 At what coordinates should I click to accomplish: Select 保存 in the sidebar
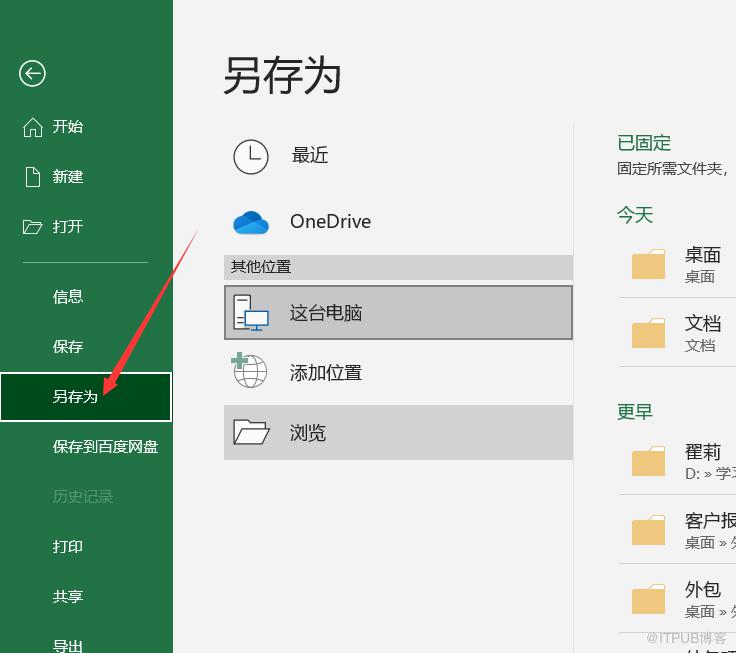pyautogui.click(x=86, y=347)
